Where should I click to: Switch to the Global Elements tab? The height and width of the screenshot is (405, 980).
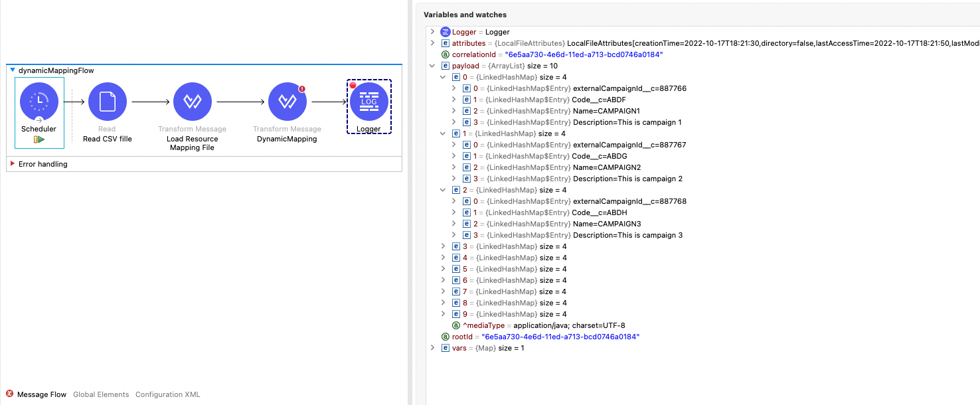point(100,394)
